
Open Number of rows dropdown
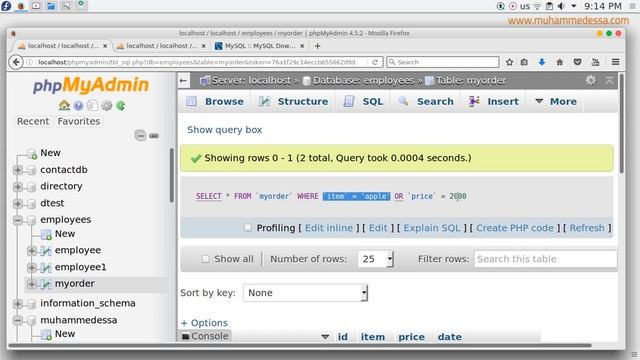click(x=375, y=259)
